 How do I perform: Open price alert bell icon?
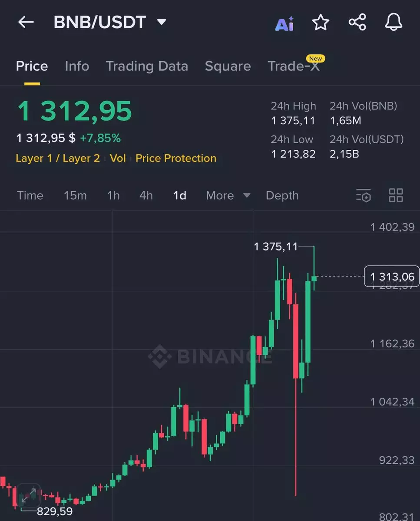(394, 23)
